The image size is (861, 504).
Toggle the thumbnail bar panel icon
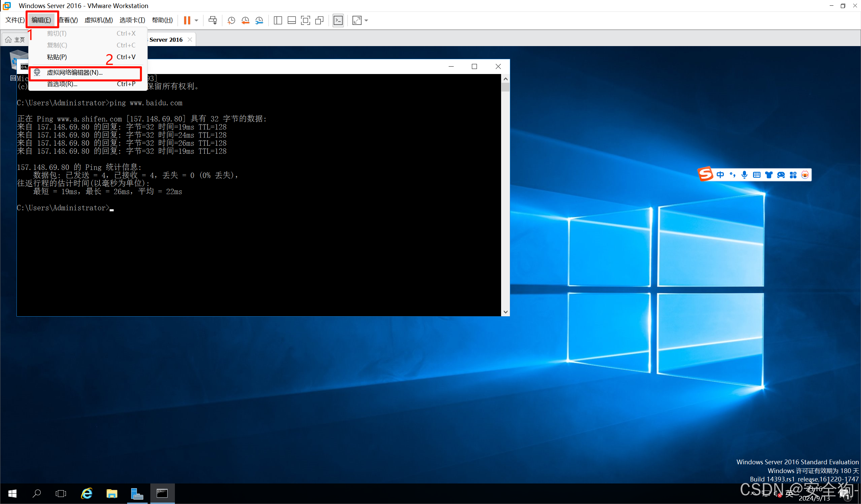292,21
